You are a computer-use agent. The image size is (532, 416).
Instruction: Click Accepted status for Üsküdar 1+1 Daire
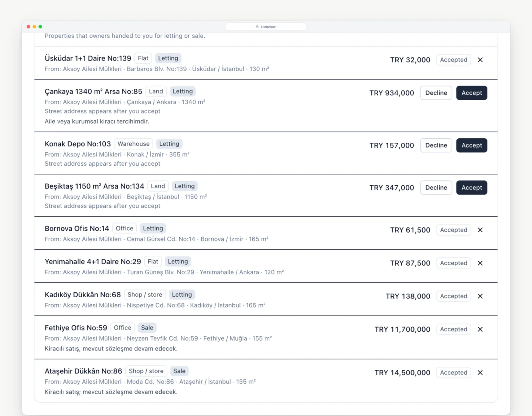(453, 60)
